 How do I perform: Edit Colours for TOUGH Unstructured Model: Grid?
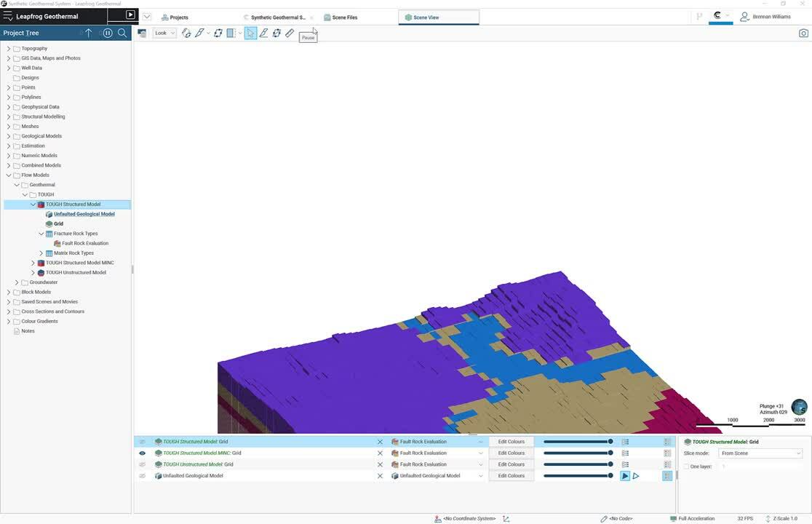coord(512,464)
